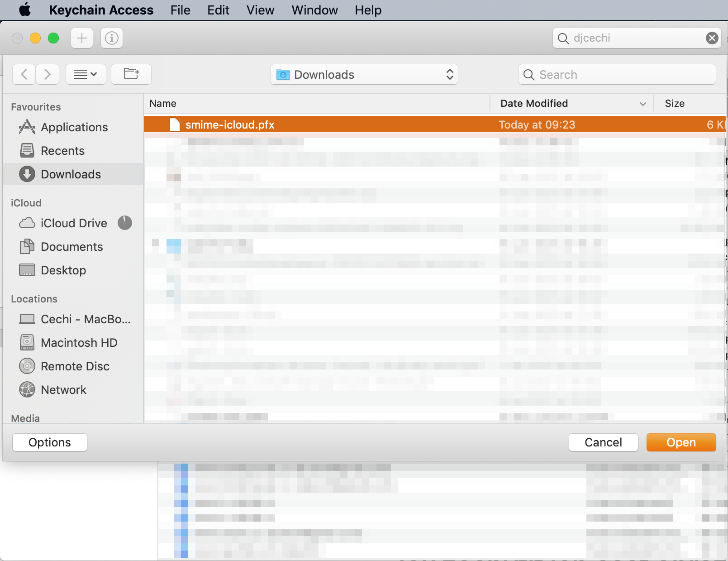The height and width of the screenshot is (561, 728).
Task: Click the Network globe icon
Action: 27,389
